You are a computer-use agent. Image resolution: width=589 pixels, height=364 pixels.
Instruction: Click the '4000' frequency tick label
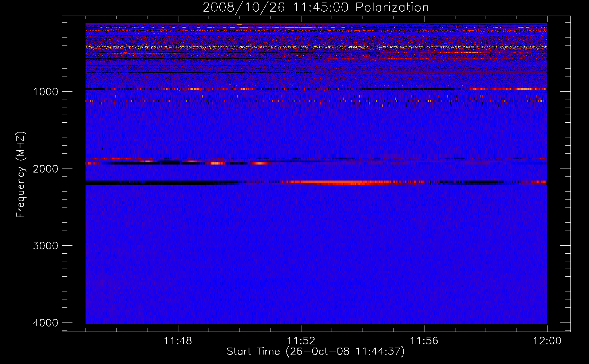(46, 323)
